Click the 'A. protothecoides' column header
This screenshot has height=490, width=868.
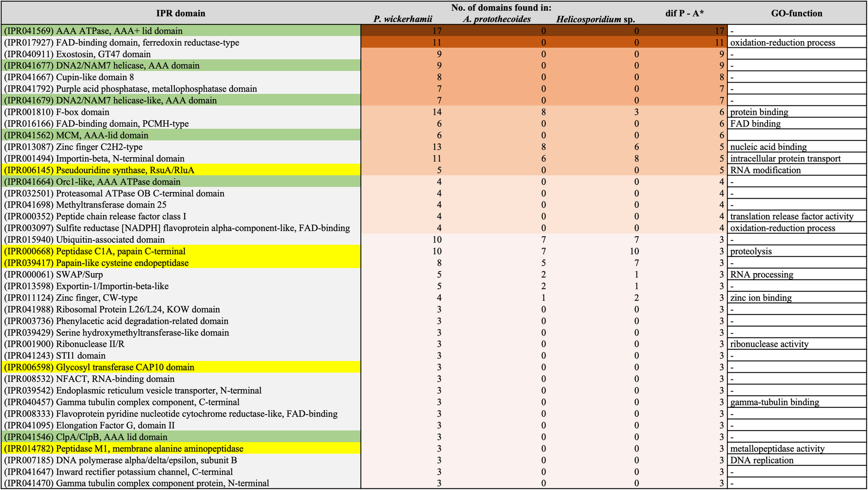click(x=497, y=19)
